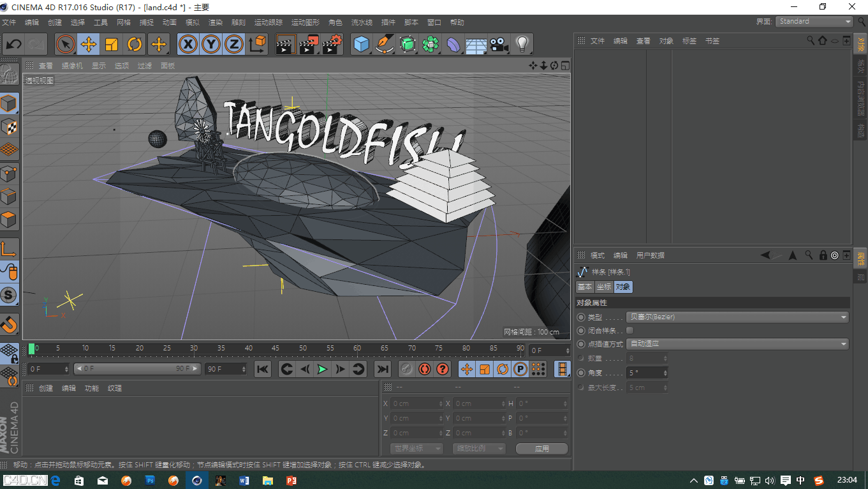Select the Rotate tool
Screen dimensions: 868x489
tap(135, 45)
